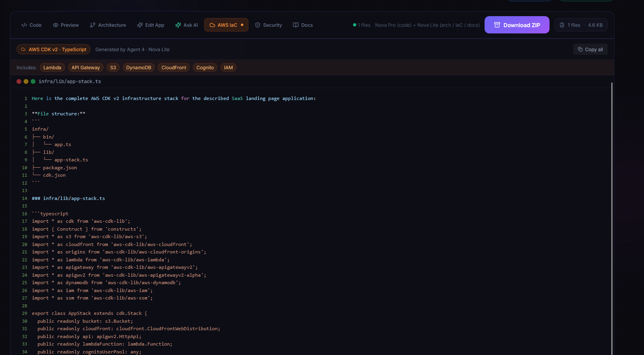This screenshot has height=355, width=644.
Task: Download the project with Download ZIP
Action: point(517,25)
